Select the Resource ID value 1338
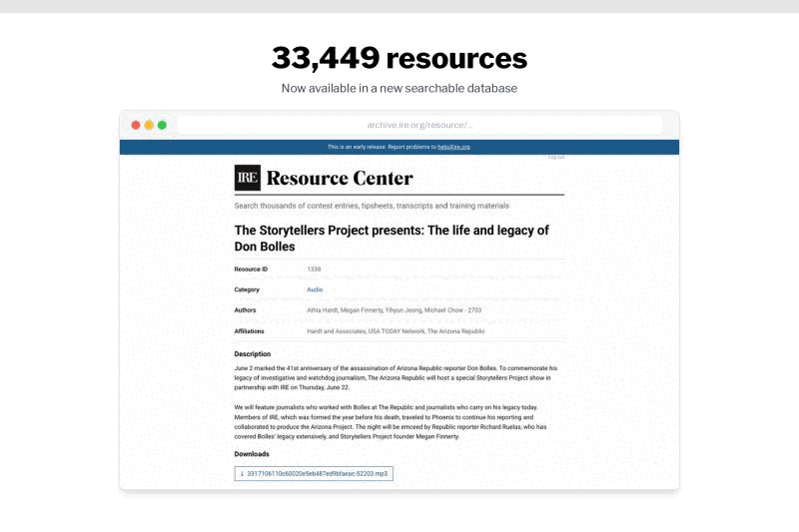 pyautogui.click(x=314, y=269)
